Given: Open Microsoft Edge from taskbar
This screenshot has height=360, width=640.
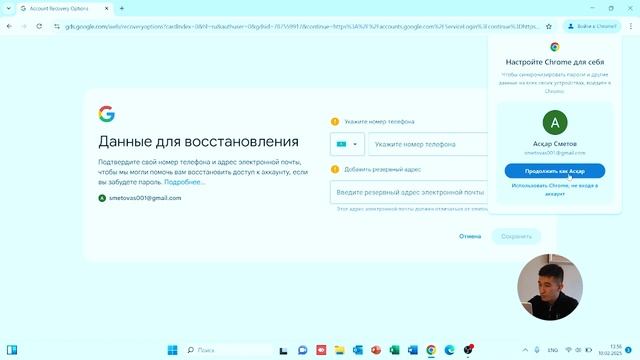Looking at the screenshot, I should (x=449, y=350).
